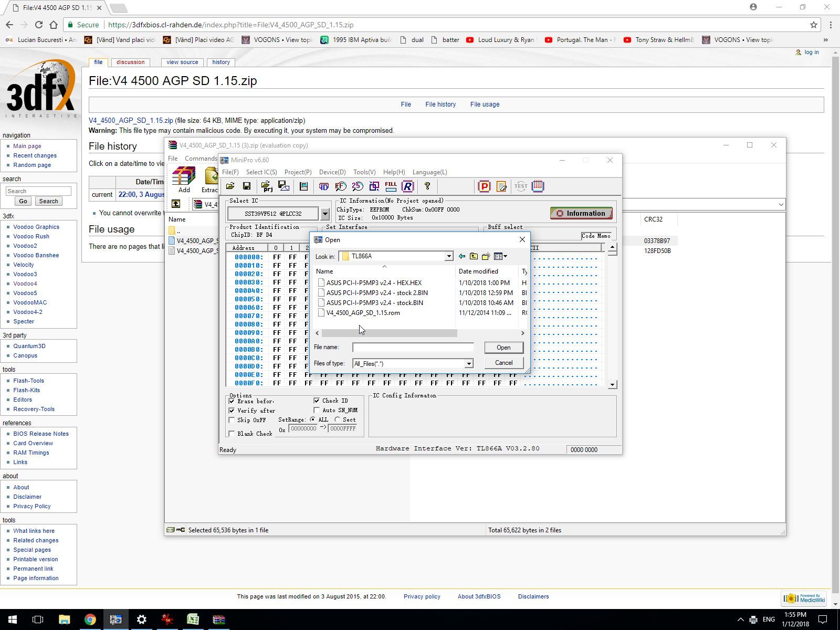Image resolution: width=840 pixels, height=630 pixels.
Task: Open File Explorer from the taskbar
Action: pyautogui.click(x=65, y=619)
